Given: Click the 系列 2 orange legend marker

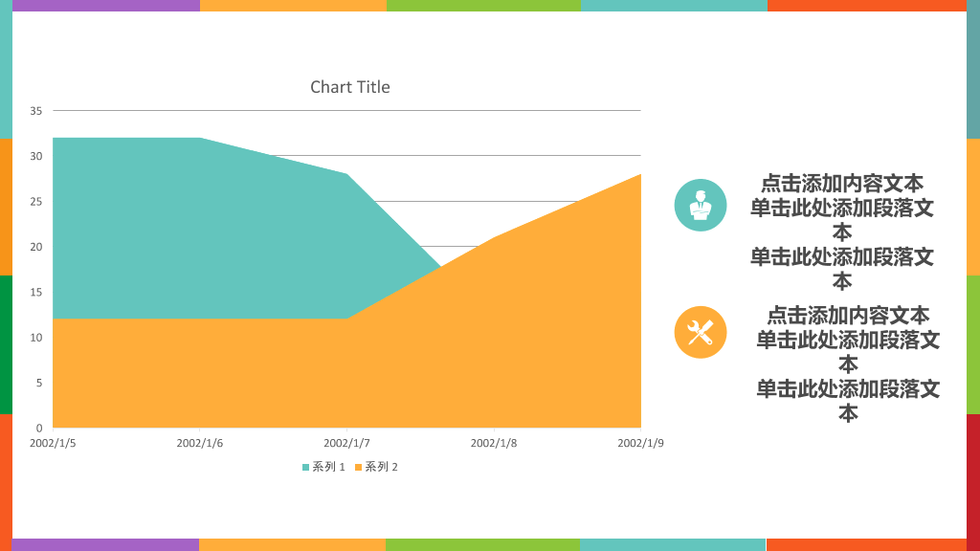Looking at the screenshot, I should click(x=358, y=467).
